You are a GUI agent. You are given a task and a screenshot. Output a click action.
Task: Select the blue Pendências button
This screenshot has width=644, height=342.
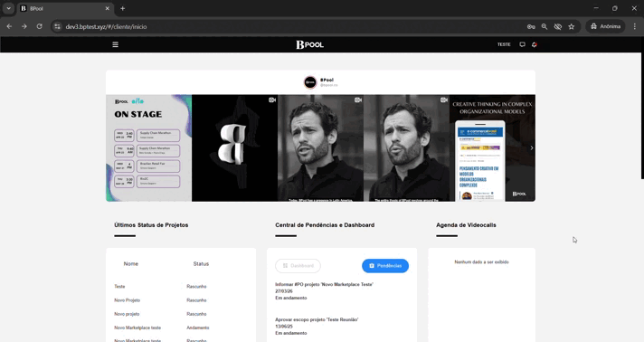[x=385, y=265]
